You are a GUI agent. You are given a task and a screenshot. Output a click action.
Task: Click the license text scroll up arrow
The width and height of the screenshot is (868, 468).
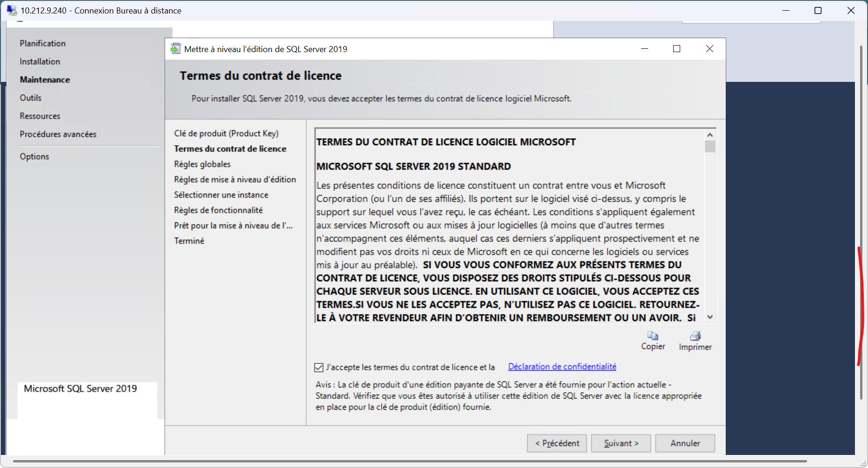click(x=710, y=135)
